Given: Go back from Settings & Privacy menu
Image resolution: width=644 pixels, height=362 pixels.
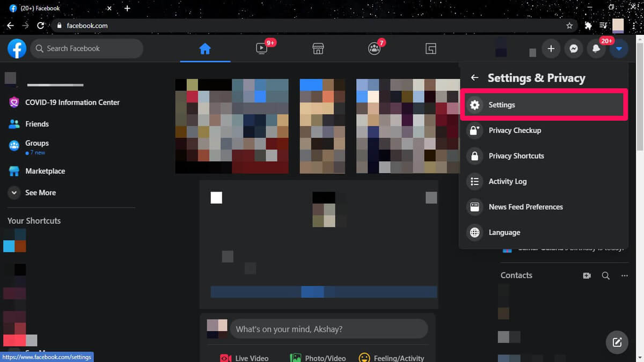Looking at the screenshot, I should click(x=474, y=78).
